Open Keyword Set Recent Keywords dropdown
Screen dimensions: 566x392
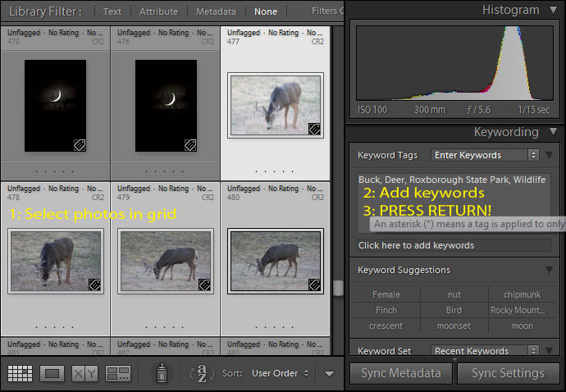click(x=485, y=350)
